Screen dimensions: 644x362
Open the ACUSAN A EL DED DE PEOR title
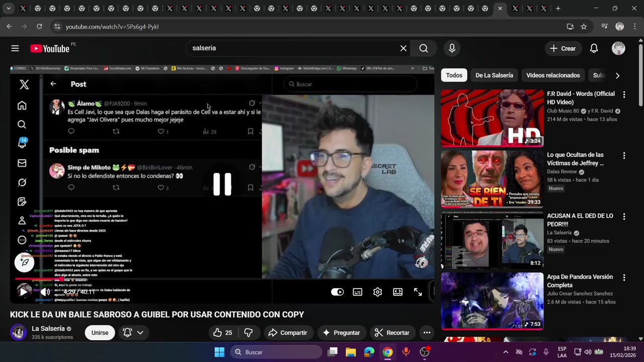click(x=580, y=220)
